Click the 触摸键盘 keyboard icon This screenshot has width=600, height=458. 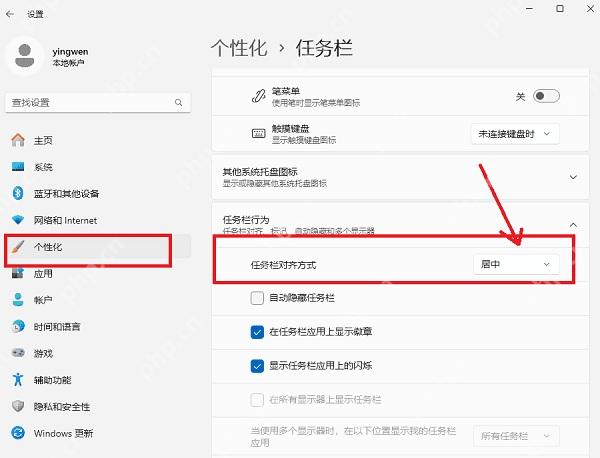click(258, 133)
